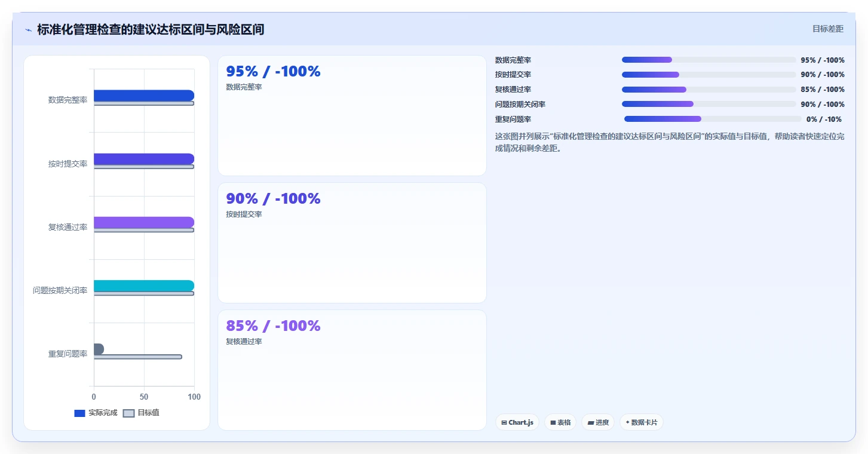Click the description paragraph starting 这张图并列展示
Viewport: 868px width, 454px height.
(670, 142)
